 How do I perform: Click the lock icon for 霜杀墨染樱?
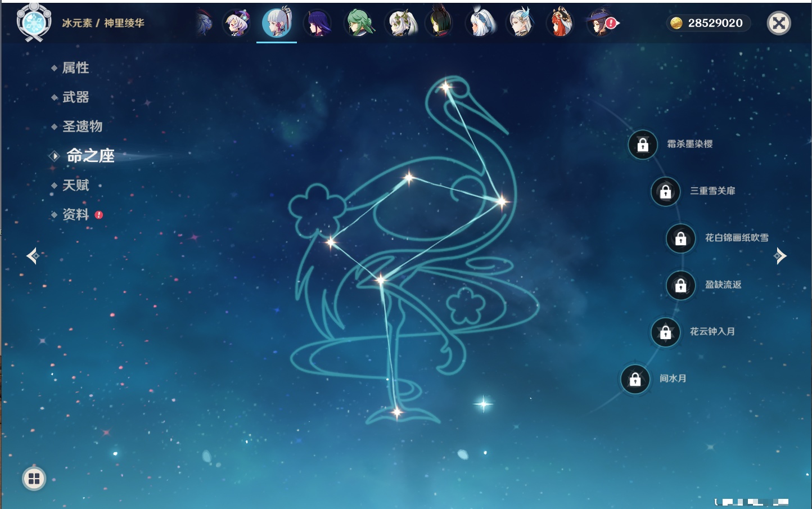[x=643, y=145]
